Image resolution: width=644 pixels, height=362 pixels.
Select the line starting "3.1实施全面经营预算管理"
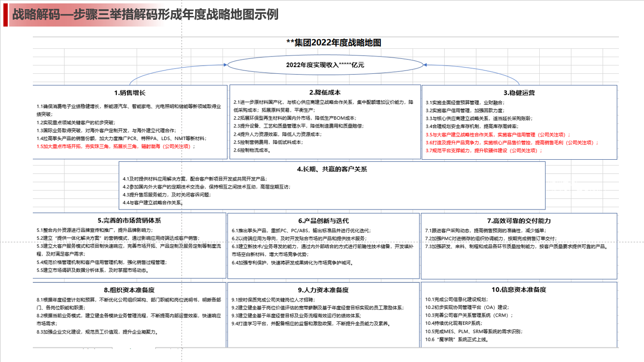click(464, 102)
